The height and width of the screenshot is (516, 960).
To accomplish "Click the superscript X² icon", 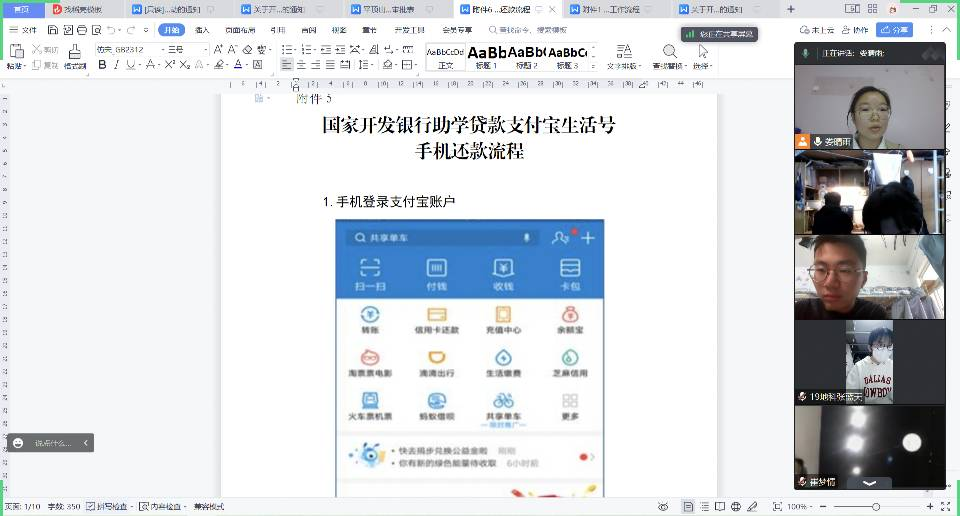I will click(x=170, y=65).
